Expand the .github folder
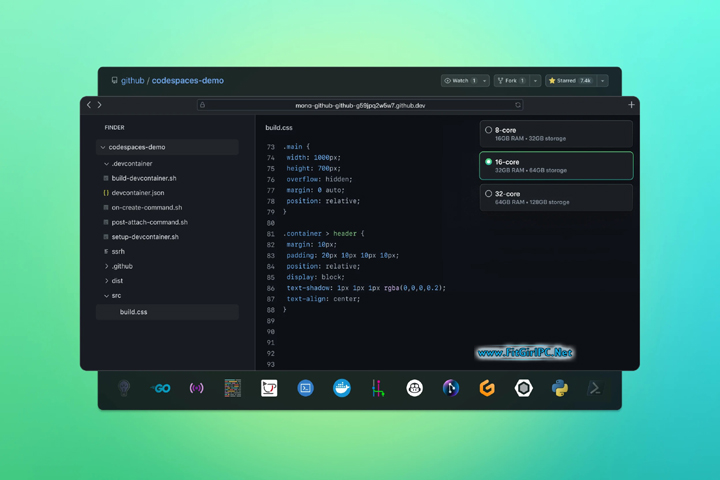 tap(107, 267)
